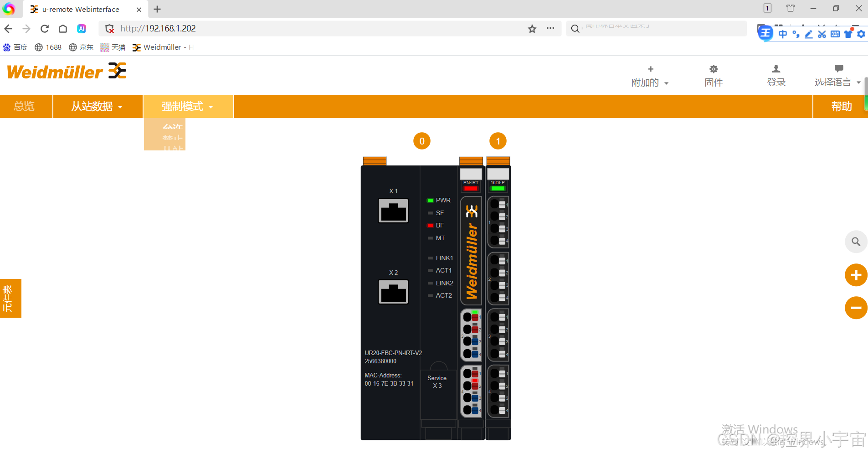Switch the IME Chinese/English mode

[783, 34]
